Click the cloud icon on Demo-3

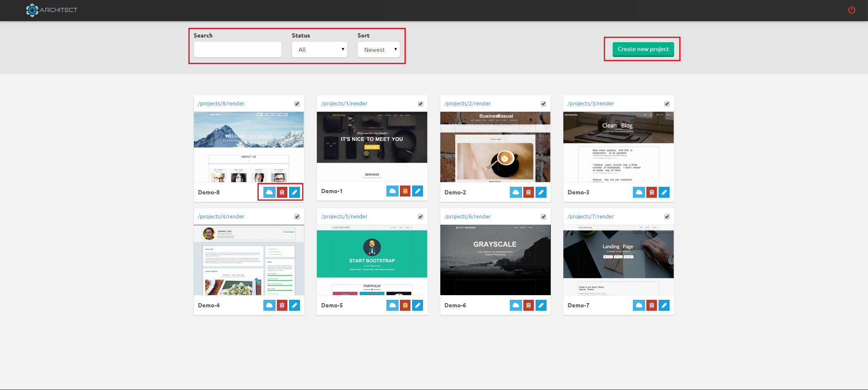[x=639, y=192]
